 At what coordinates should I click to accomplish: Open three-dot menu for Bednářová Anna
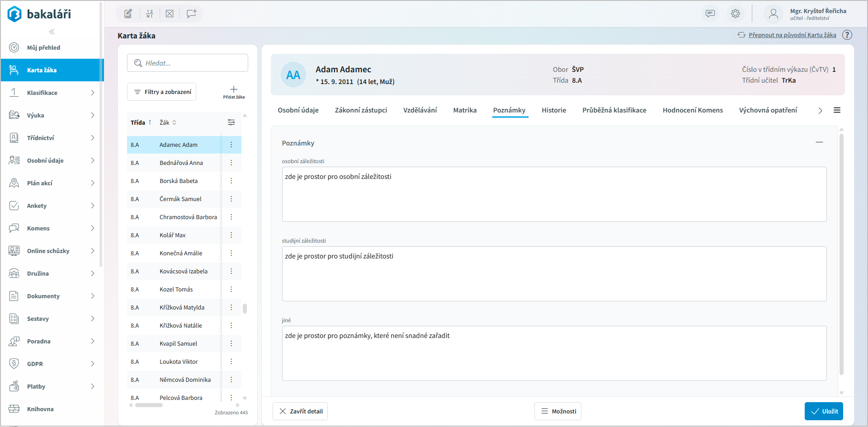click(231, 163)
